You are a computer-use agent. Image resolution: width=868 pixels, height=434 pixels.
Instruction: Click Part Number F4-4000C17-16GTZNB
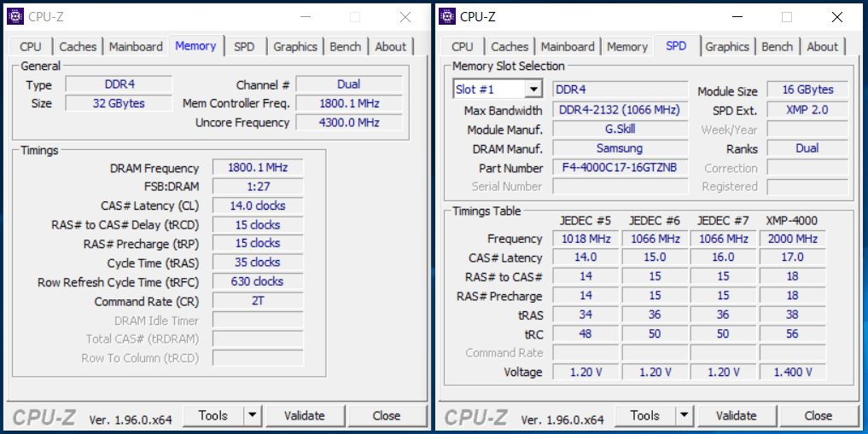pyautogui.click(x=620, y=167)
